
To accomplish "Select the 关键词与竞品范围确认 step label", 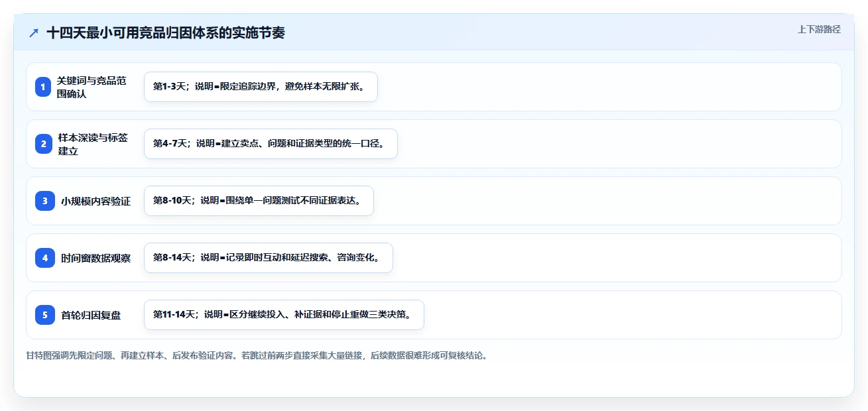I will (92, 87).
